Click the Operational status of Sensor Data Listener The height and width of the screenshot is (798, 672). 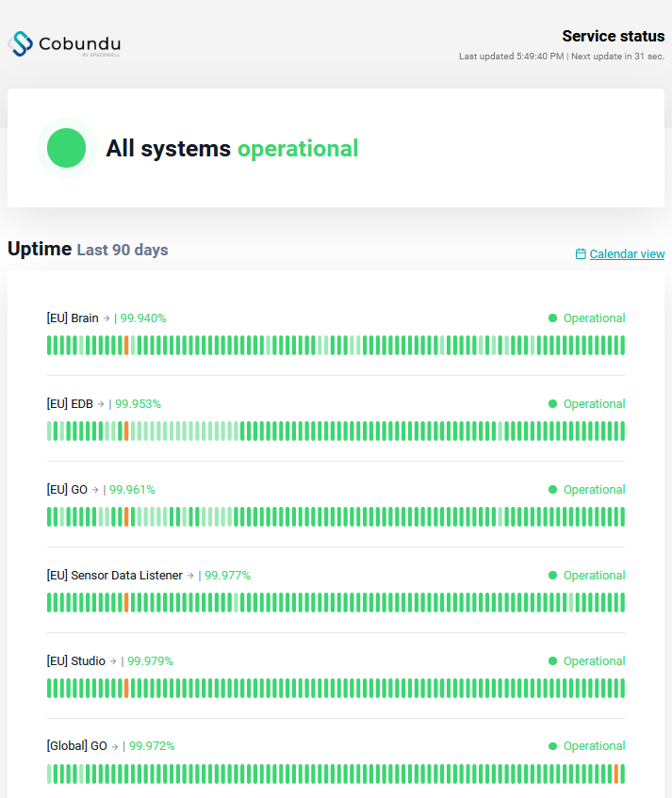[x=586, y=576]
